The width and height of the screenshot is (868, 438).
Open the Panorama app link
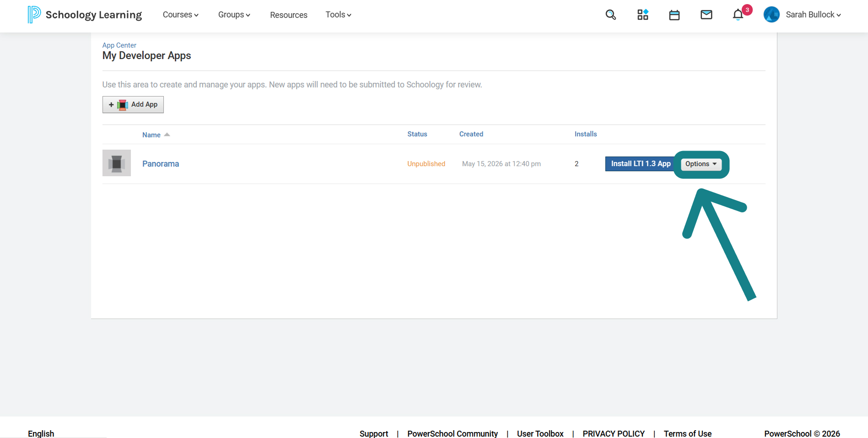(x=161, y=164)
